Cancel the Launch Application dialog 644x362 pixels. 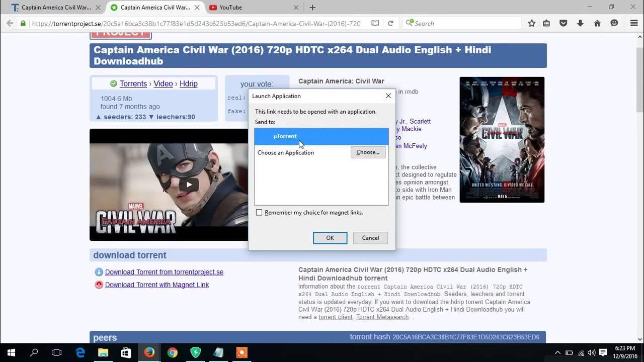tap(370, 238)
